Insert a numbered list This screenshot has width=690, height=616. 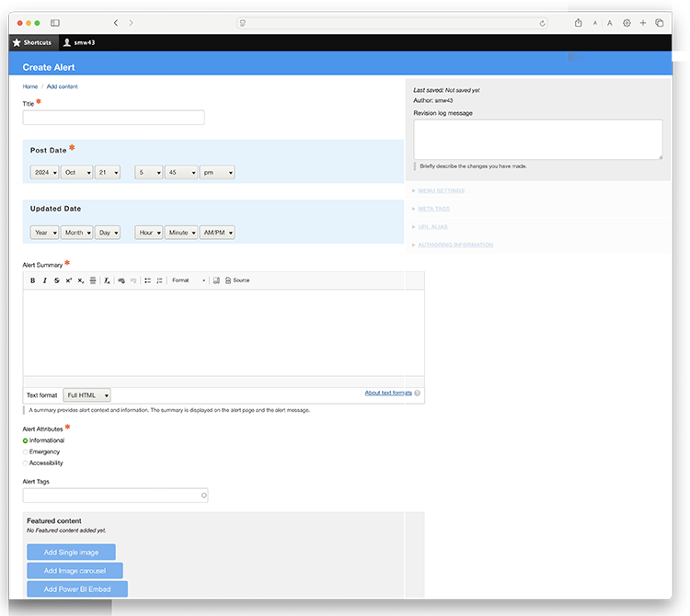(x=160, y=280)
